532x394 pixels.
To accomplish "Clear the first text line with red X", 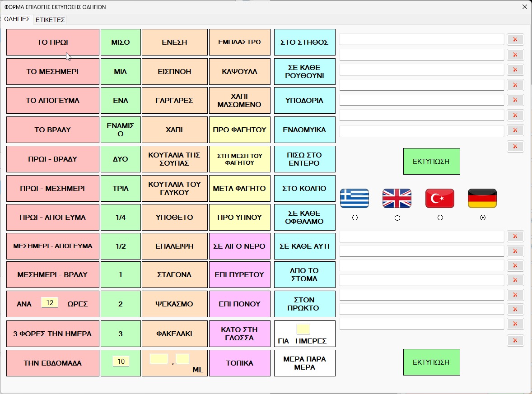I will (515, 40).
